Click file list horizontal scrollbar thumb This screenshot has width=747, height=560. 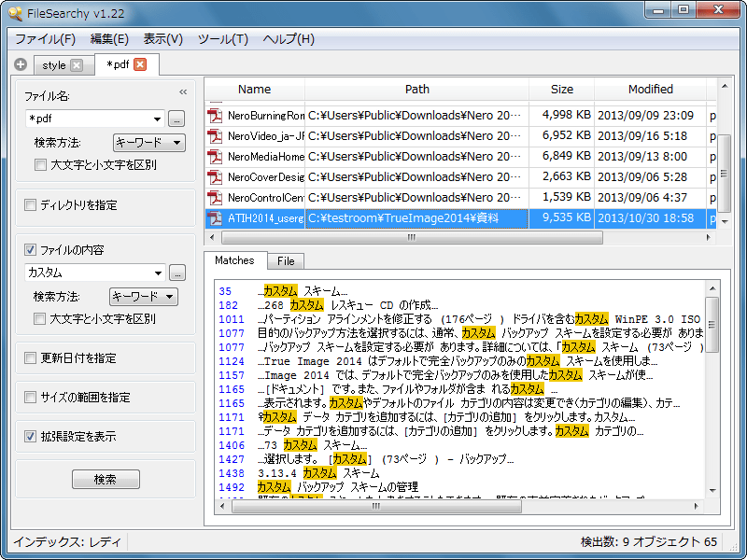[x=412, y=237]
